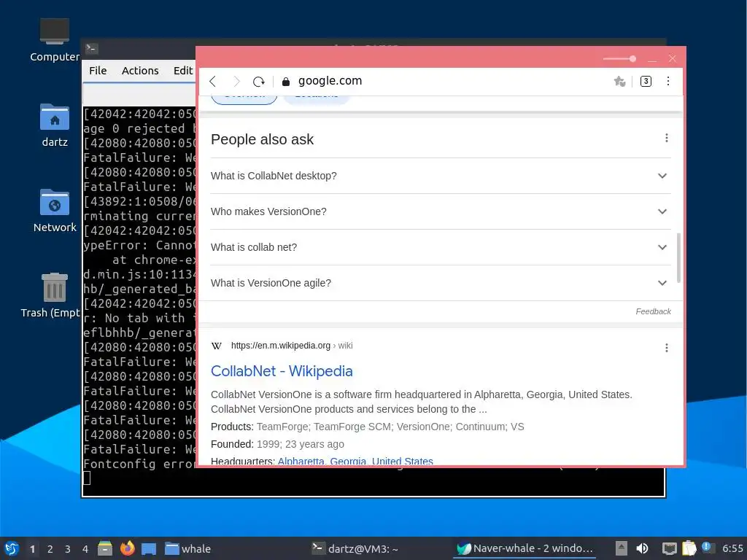This screenshot has width=747, height=560.
Task: Open United States headquarters link
Action: point(402,461)
